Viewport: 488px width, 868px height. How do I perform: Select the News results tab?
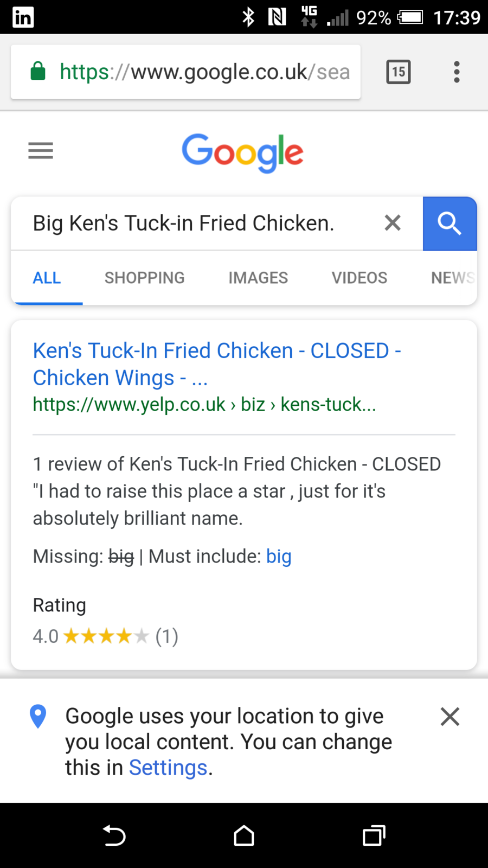pyautogui.click(x=452, y=278)
